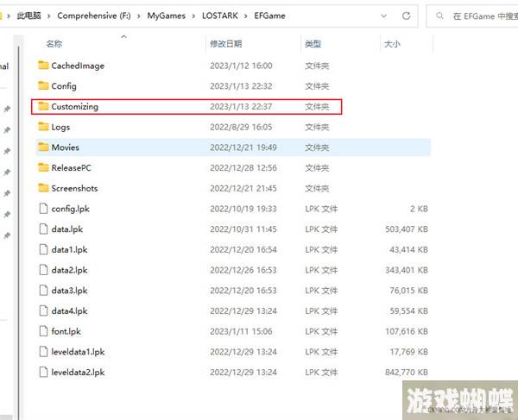Click EFGame in the address bar
This screenshot has width=518, height=420.
269,16
